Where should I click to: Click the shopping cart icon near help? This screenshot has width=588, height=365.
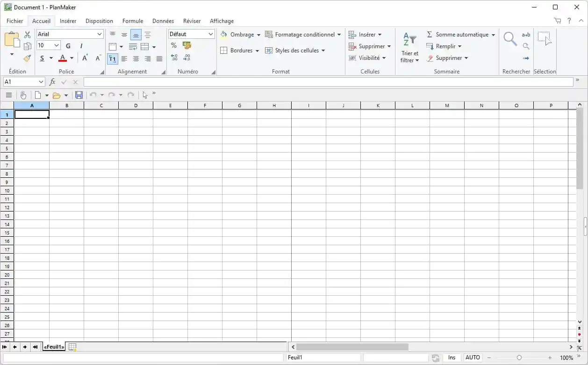558,21
